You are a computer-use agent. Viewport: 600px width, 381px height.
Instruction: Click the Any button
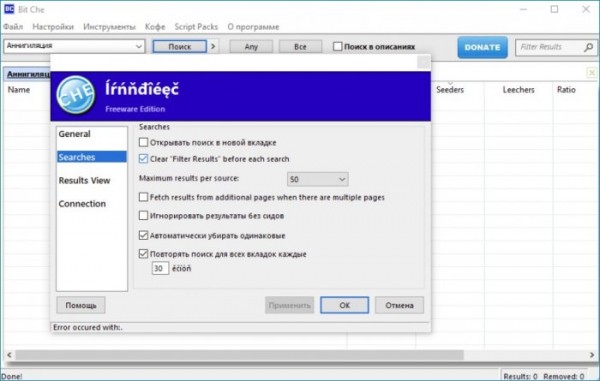tap(251, 46)
